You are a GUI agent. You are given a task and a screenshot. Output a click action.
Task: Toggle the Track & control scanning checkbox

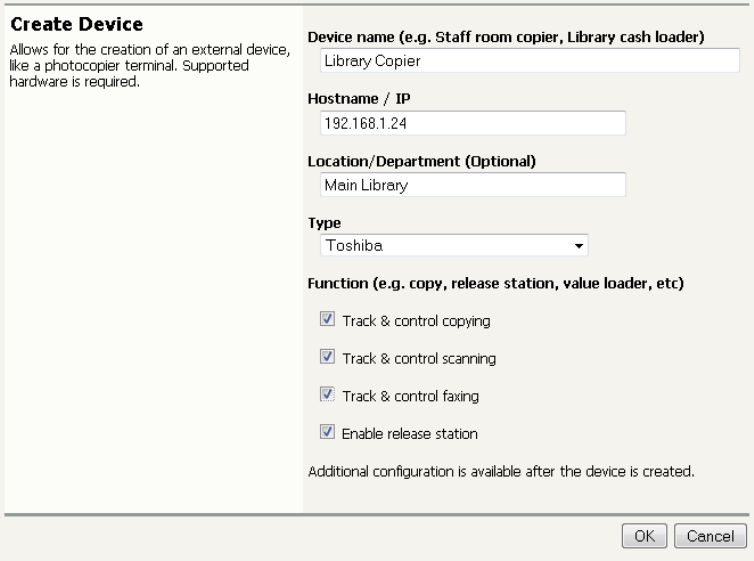(326, 358)
